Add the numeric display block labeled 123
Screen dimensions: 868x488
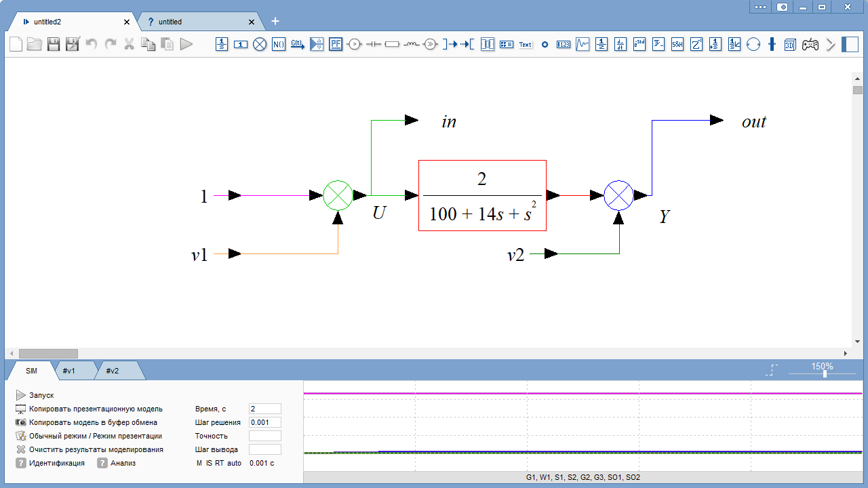[x=564, y=45]
